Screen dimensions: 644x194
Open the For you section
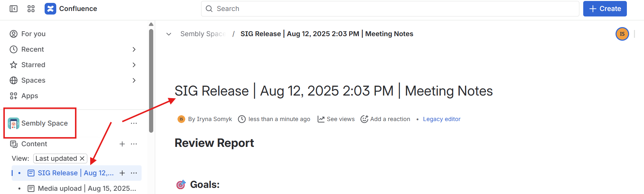pyautogui.click(x=33, y=34)
